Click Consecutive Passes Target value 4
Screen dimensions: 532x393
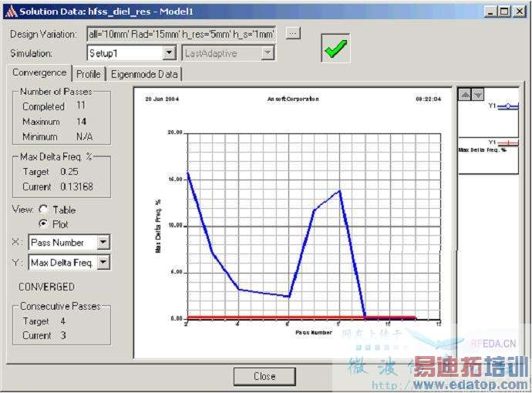click(62, 321)
